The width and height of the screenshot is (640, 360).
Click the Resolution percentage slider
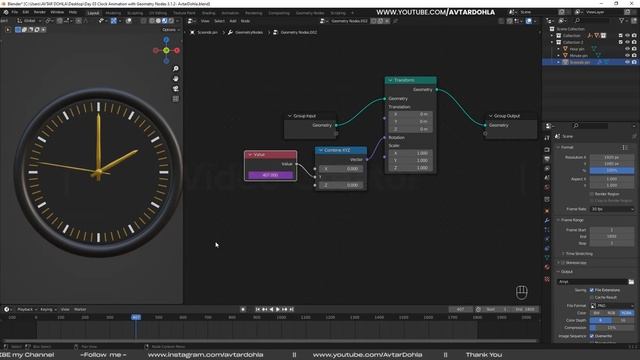point(612,171)
